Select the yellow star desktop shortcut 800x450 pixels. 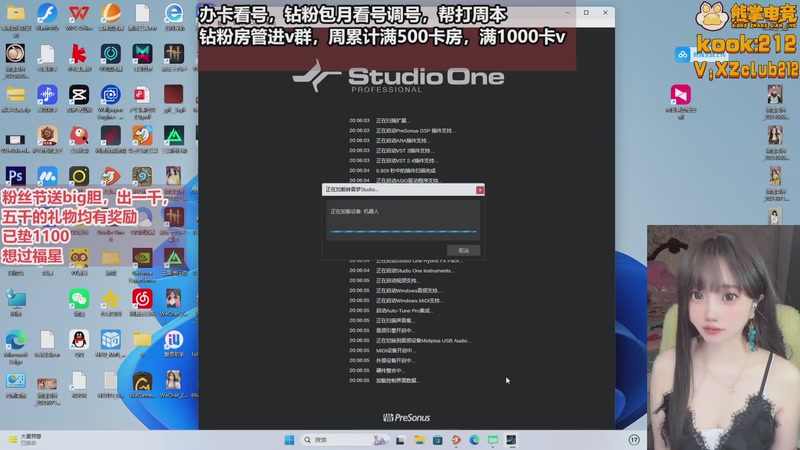pyautogui.click(x=111, y=298)
